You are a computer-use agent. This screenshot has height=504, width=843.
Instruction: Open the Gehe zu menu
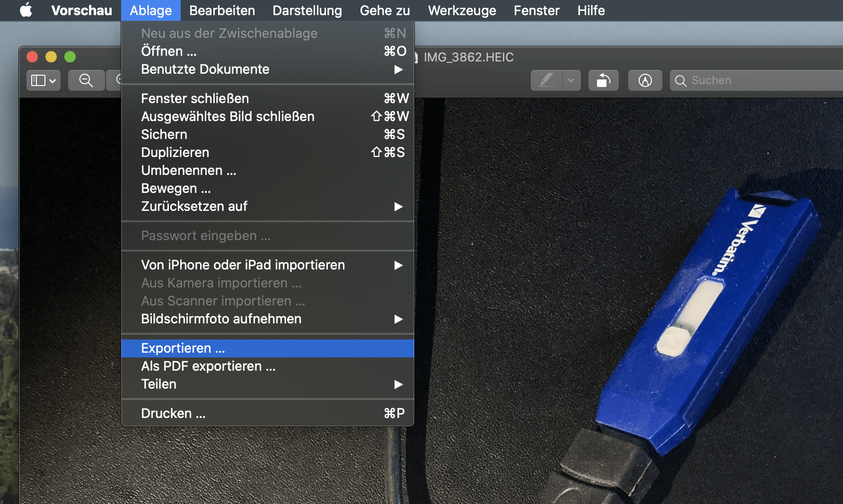[x=385, y=10]
